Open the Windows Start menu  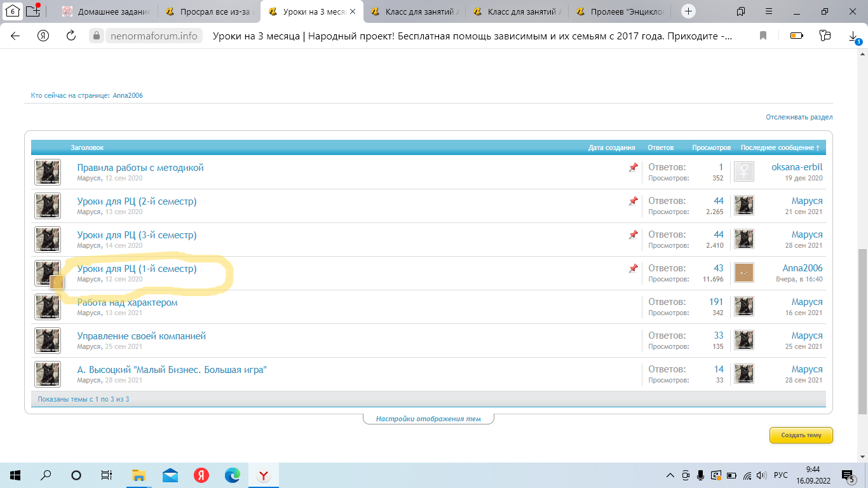tap(15, 475)
